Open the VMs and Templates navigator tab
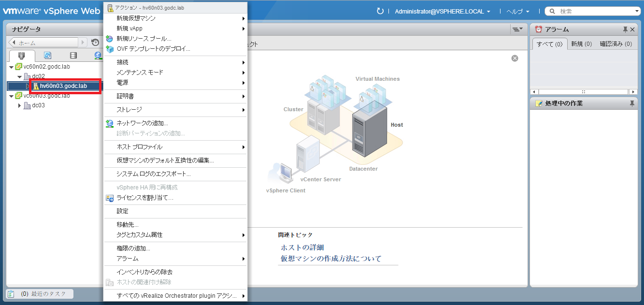Screen dimensions: 644x305 pyautogui.click(x=47, y=56)
